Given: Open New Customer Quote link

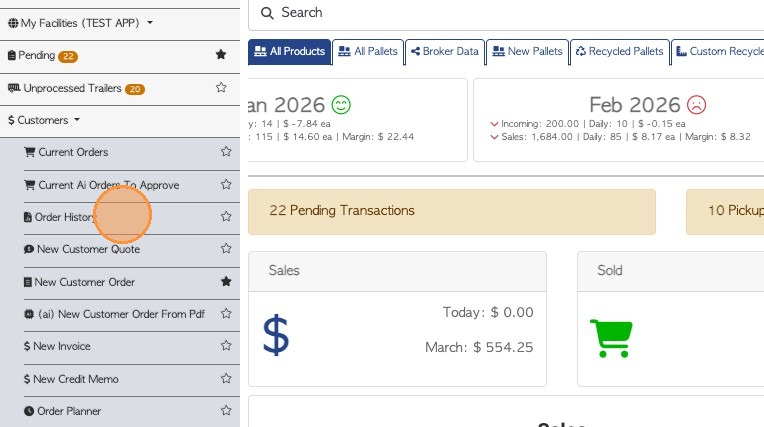Looking at the screenshot, I should tap(88, 250).
